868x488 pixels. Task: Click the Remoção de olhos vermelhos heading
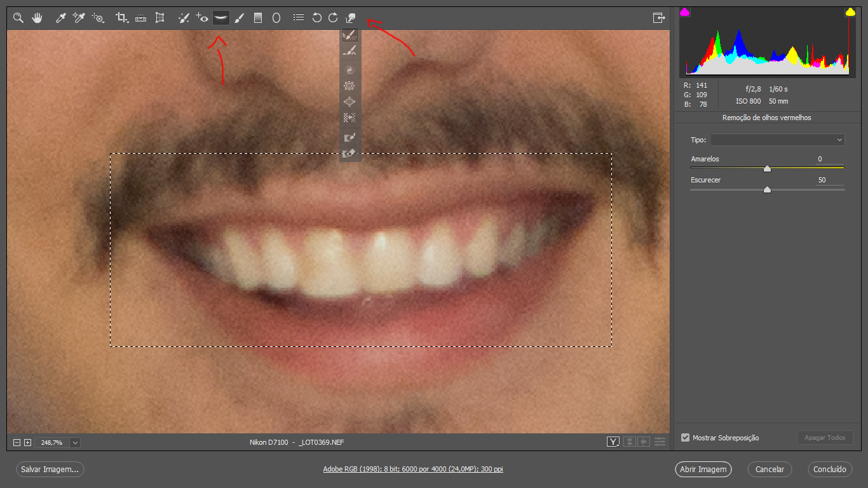766,118
